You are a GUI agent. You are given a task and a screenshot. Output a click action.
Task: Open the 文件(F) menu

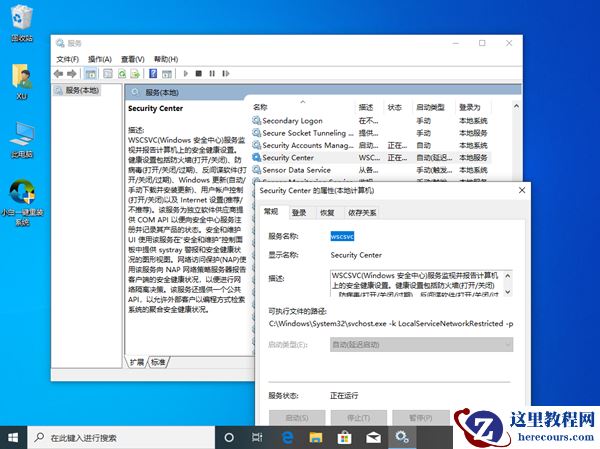(x=67, y=59)
